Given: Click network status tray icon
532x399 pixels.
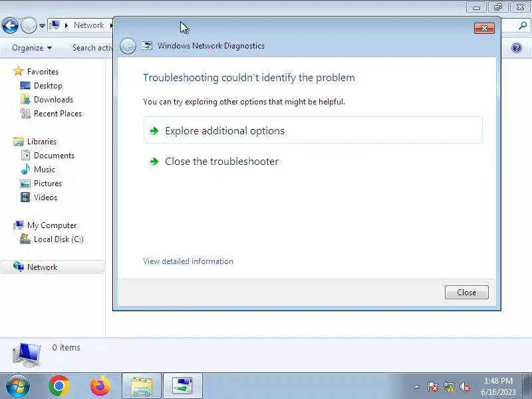Looking at the screenshot, I should click(x=448, y=386).
